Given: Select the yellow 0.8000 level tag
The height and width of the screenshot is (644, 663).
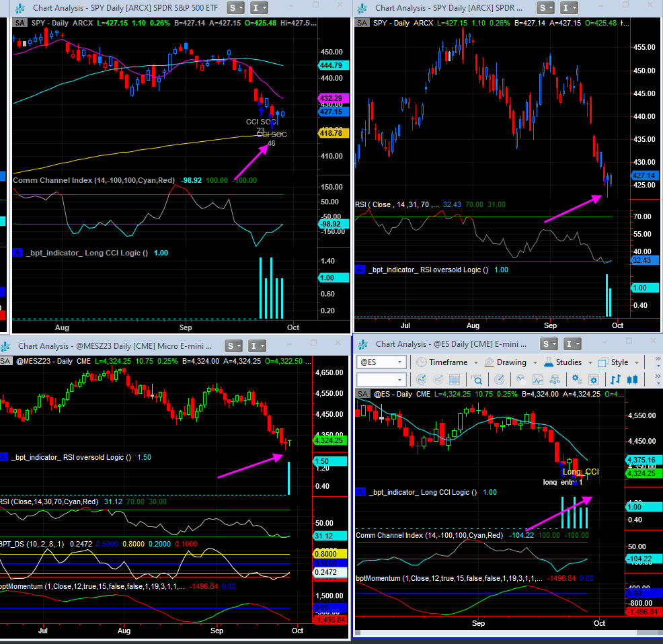Looking at the screenshot, I should [x=329, y=554].
